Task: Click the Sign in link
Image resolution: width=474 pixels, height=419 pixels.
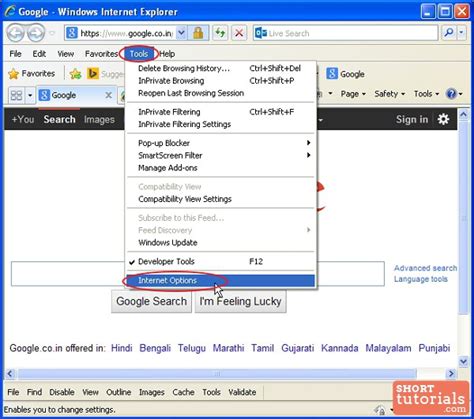Action: 412,119
